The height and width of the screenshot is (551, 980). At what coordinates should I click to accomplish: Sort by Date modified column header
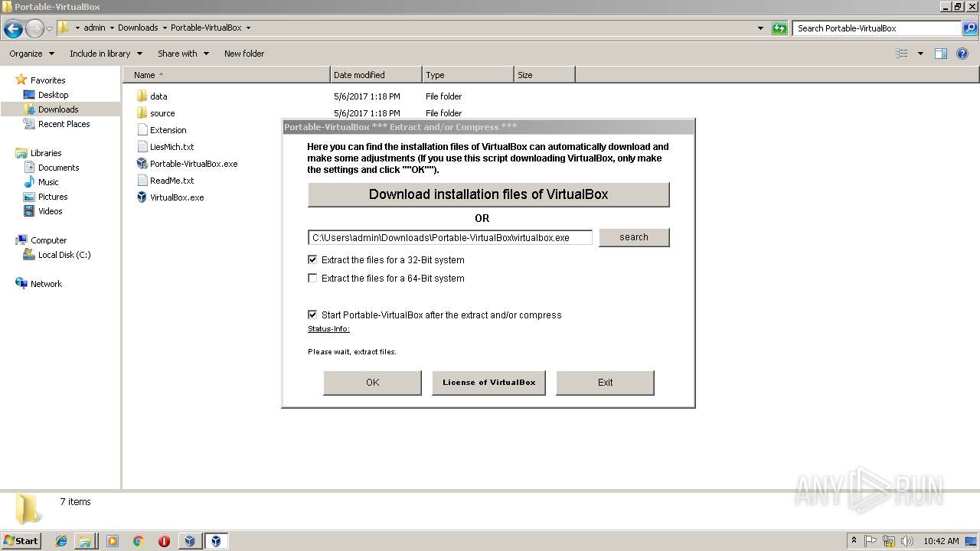pos(376,75)
